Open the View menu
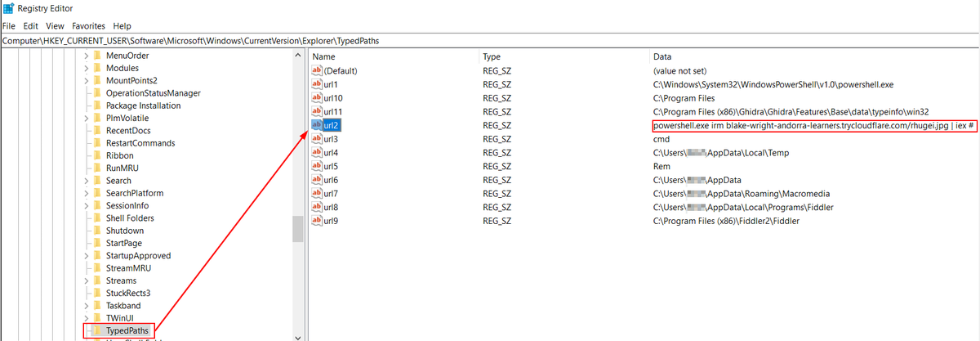 coord(56,26)
